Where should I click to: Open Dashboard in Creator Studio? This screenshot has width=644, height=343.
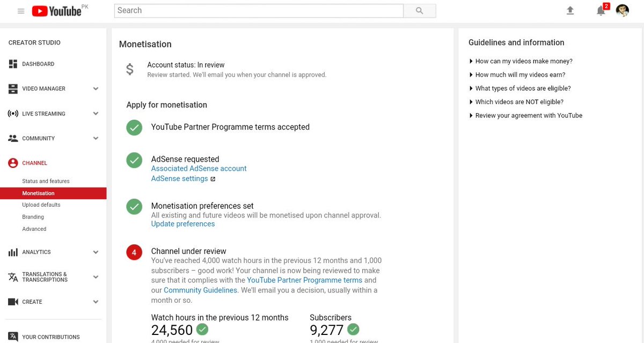click(x=38, y=64)
